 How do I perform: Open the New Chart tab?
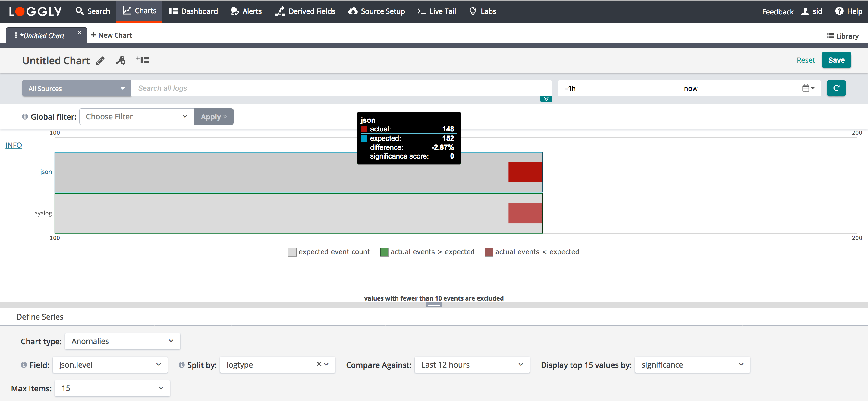click(x=111, y=35)
